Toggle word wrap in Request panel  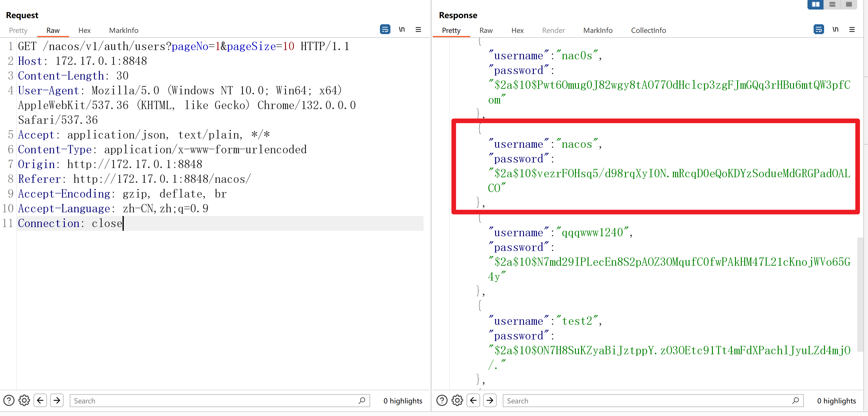click(385, 29)
